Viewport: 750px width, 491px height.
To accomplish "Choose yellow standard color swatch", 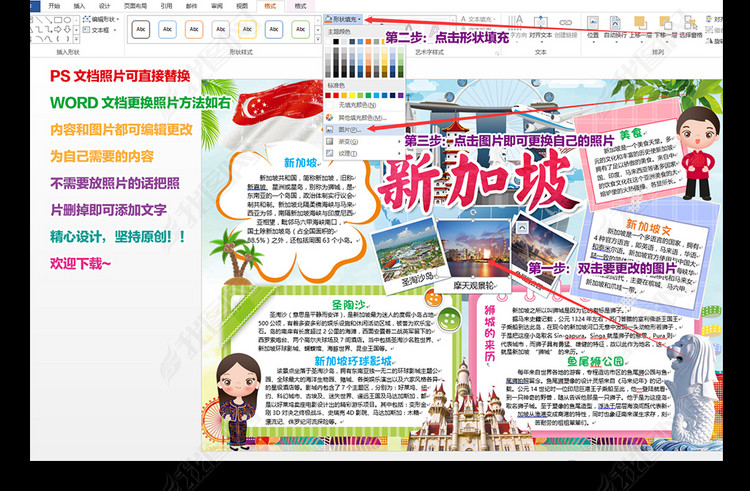I will click(352, 96).
